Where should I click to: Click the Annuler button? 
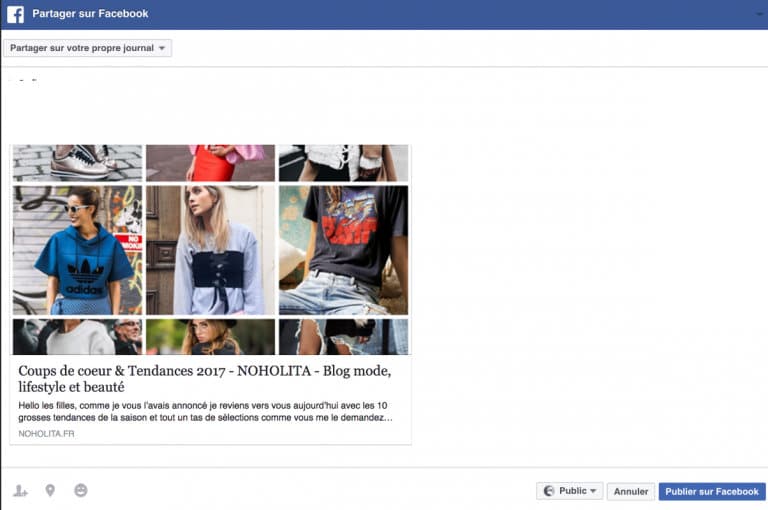631,491
